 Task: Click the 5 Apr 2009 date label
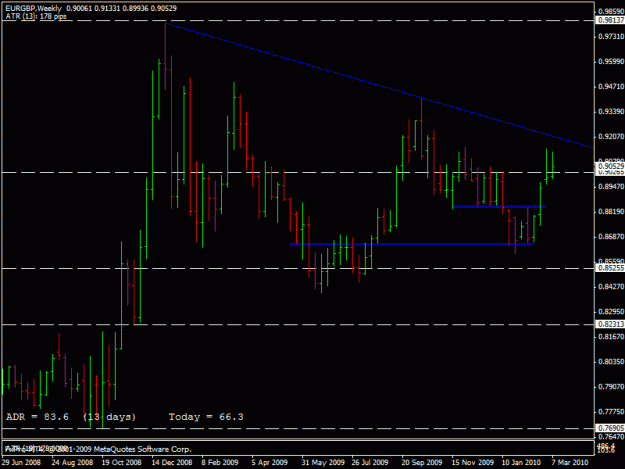pos(269,462)
